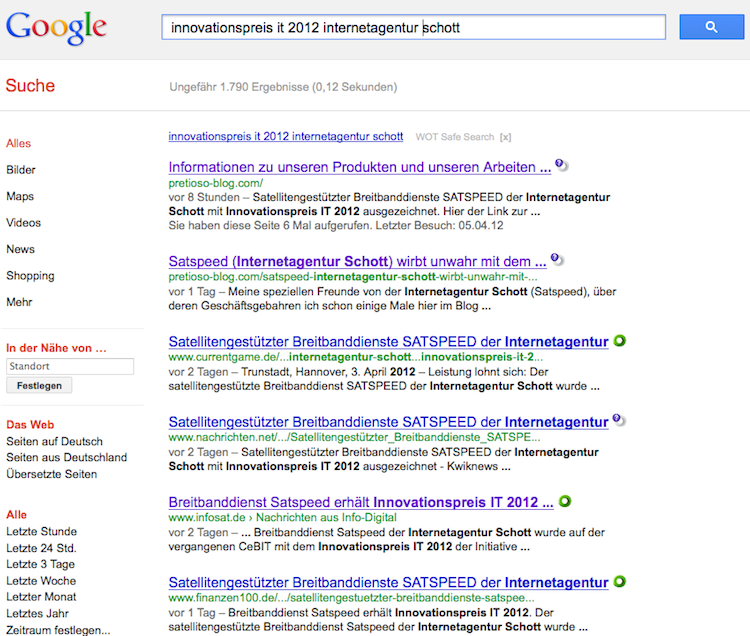The height and width of the screenshot is (636, 750).
Task: Filter by Seiten aus Deutschland
Action: tap(66, 458)
